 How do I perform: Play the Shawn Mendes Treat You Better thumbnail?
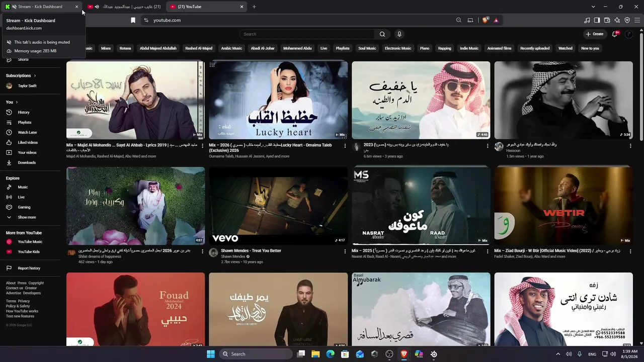pos(278,206)
